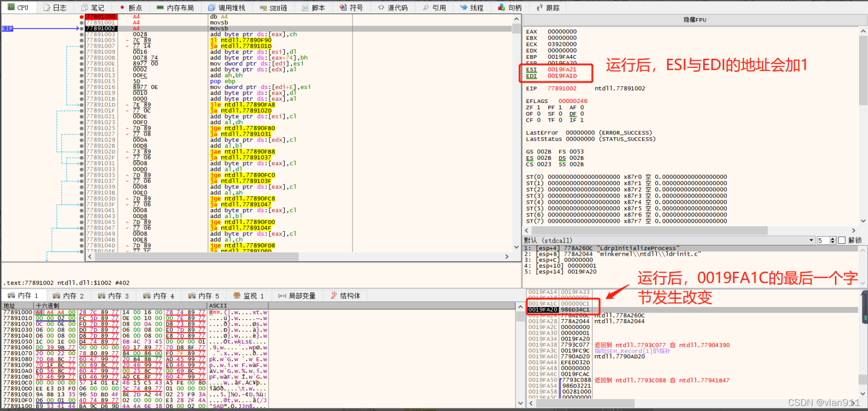Select EFLAGS value 00000246
The image size is (868, 411).
[x=573, y=101]
